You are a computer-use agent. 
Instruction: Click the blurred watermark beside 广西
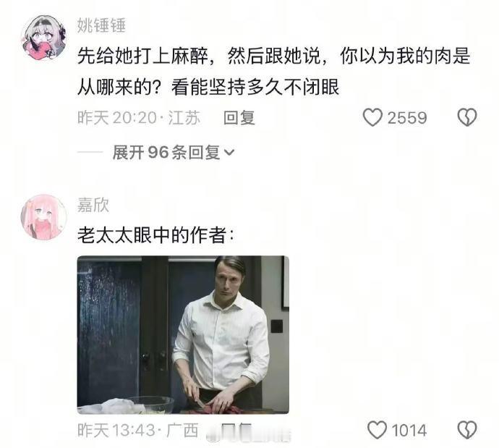click(249, 432)
